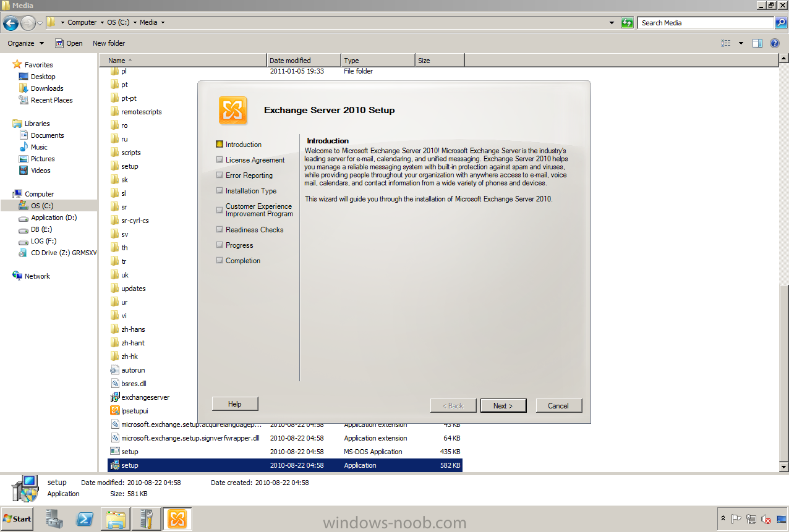Select the exchangeserver installer file
Viewport: 789px width, 532px height.
point(140,397)
